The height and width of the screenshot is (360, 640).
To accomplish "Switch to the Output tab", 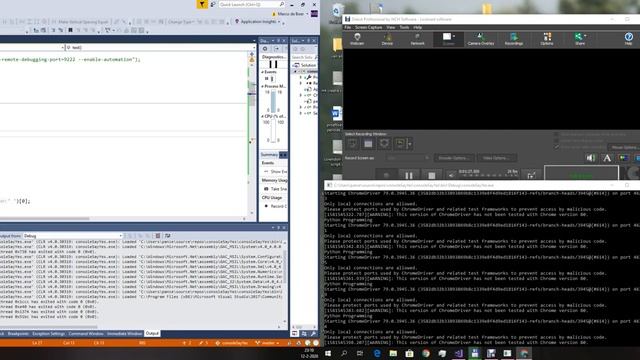I will point(152,333).
